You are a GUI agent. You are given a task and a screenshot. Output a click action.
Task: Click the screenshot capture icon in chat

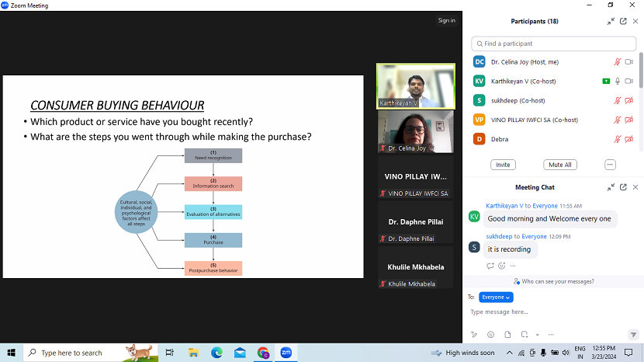pos(525,335)
